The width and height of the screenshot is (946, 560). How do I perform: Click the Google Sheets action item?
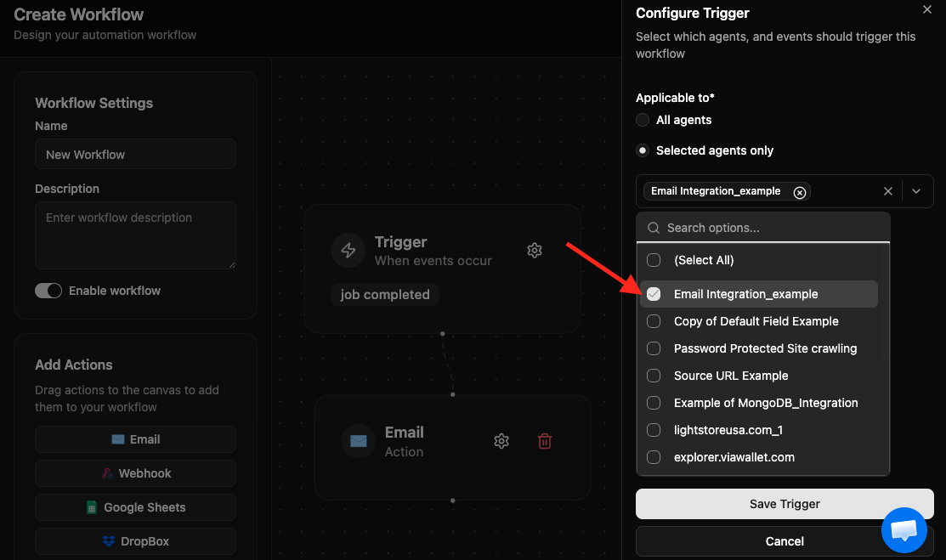click(135, 507)
